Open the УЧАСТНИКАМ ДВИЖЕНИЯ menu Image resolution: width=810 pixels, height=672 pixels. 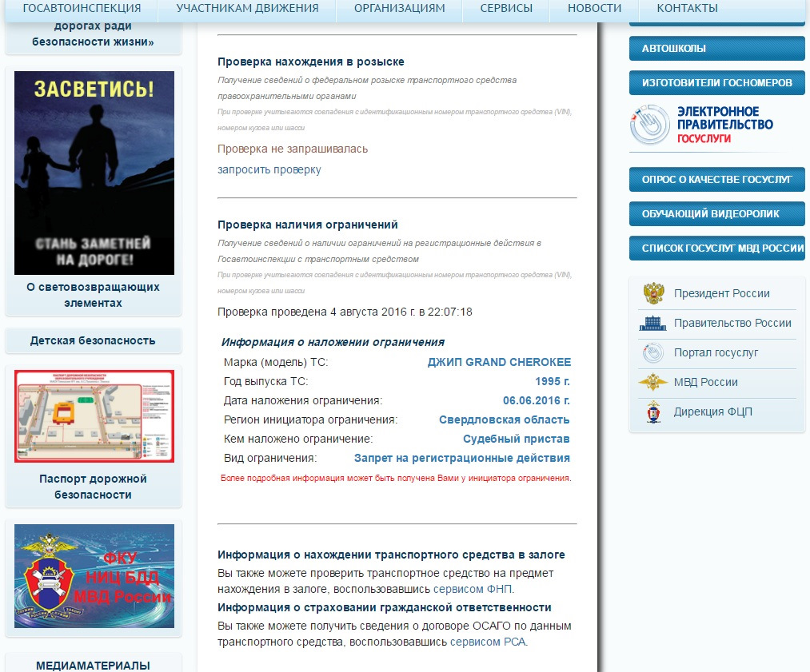point(247,8)
